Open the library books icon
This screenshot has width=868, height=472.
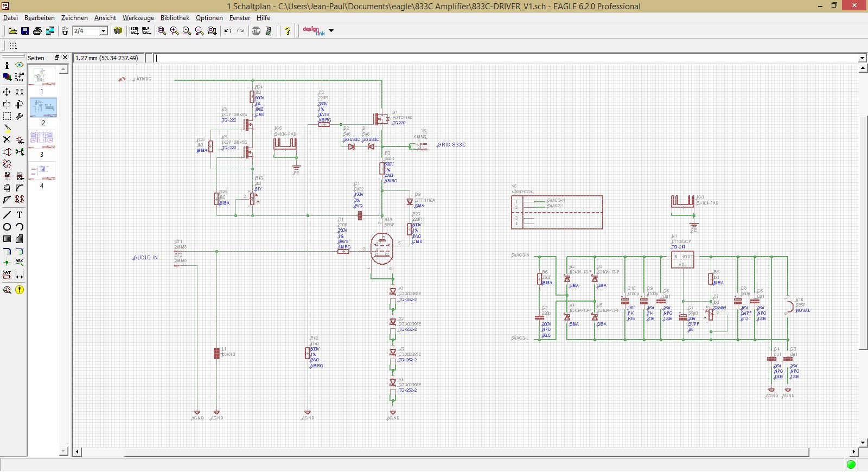pos(118,31)
